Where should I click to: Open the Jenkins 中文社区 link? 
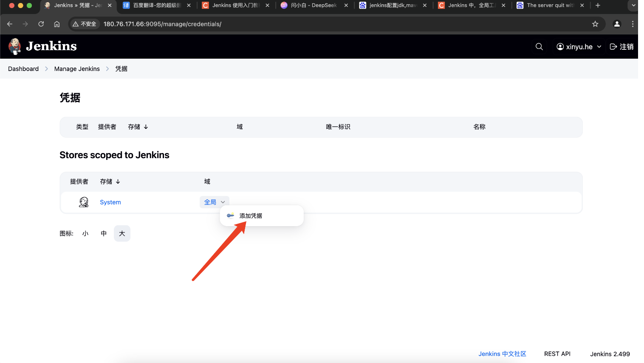(x=502, y=354)
